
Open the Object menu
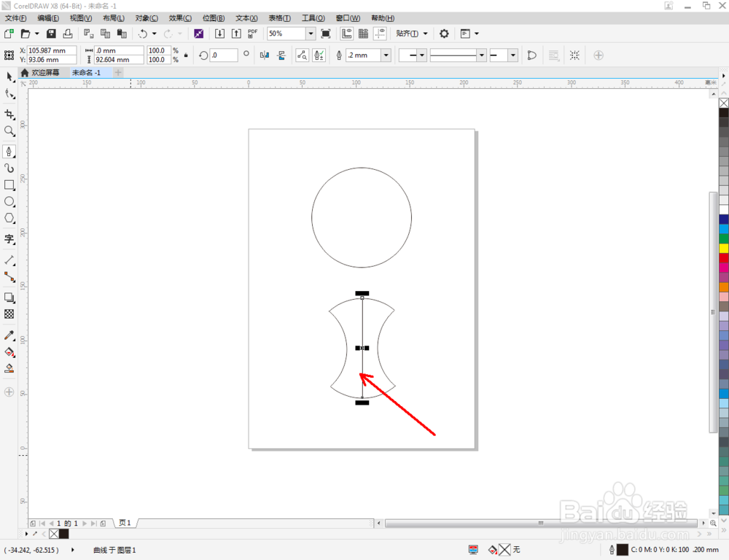pyautogui.click(x=147, y=17)
